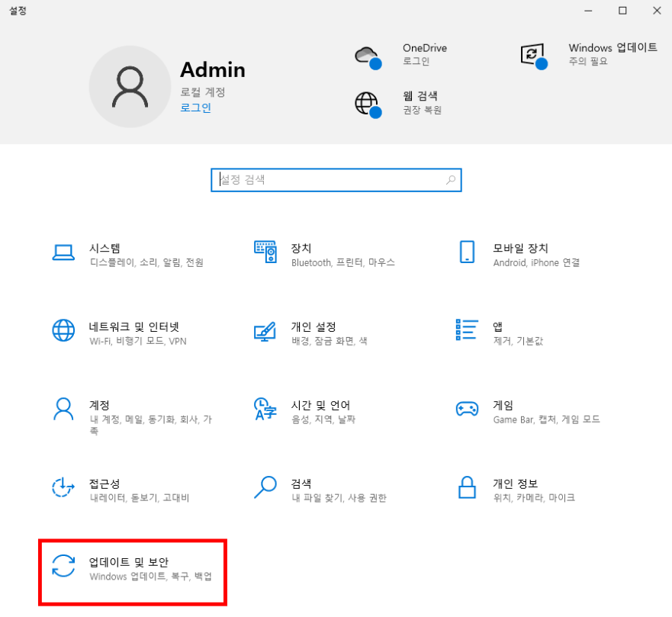Click 제거, 기본값 description
This screenshot has height=617, width=672.
pyautogui.click(x=518, y=341)
